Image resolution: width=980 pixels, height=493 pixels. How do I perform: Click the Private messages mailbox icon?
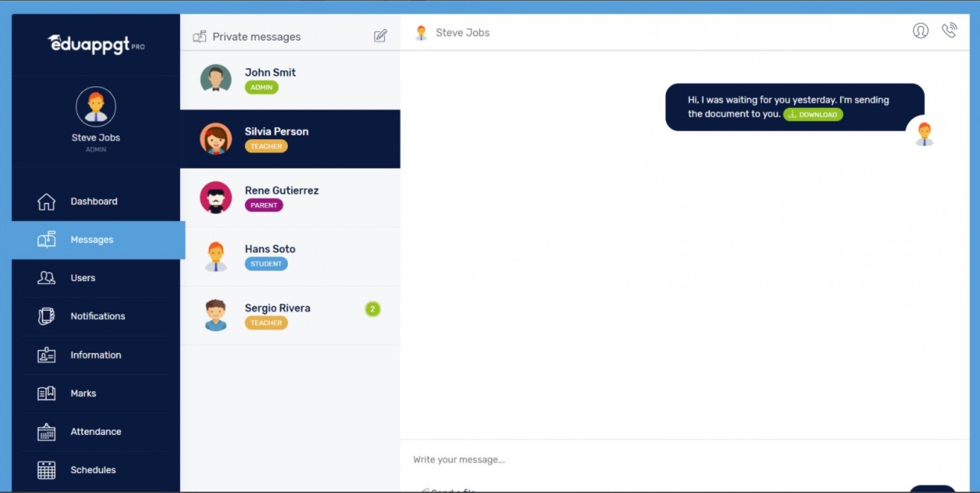[198, 35]
